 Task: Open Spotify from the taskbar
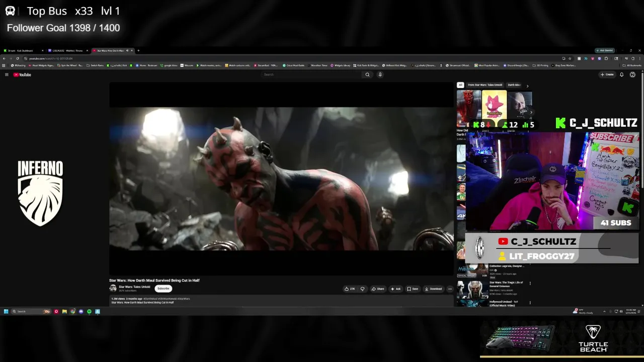[x=89, y=311]
